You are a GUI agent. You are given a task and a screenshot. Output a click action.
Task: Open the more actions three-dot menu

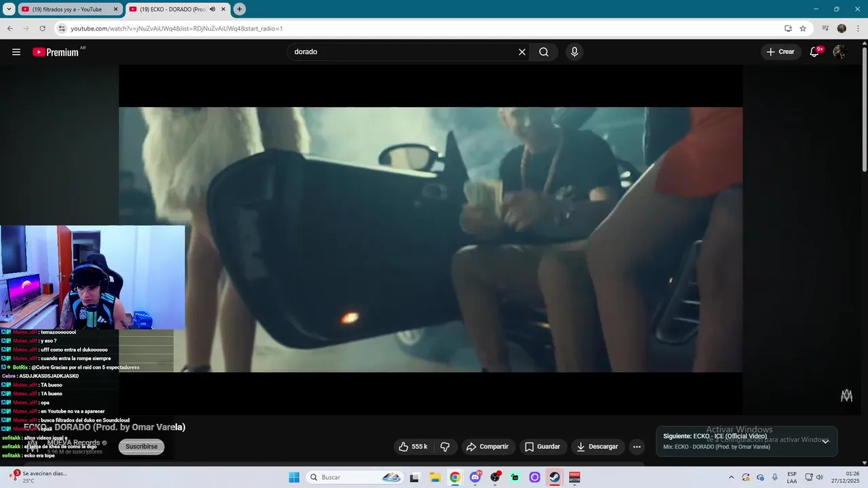point(637,447)
